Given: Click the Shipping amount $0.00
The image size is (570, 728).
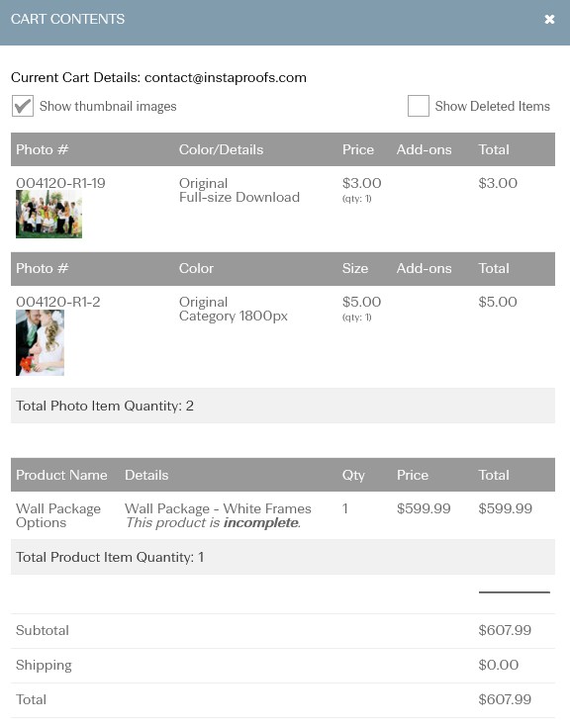Looking at the screenshot, I should [498, 665].
